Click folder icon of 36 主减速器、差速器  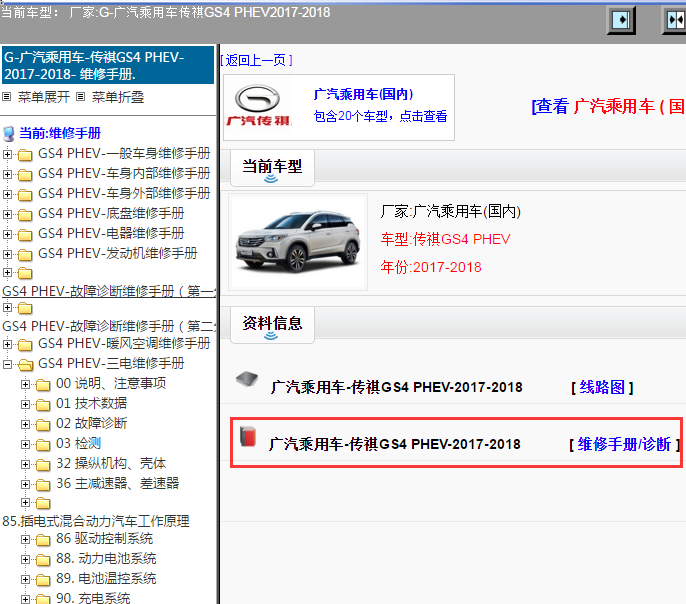(x=43, y=485)
